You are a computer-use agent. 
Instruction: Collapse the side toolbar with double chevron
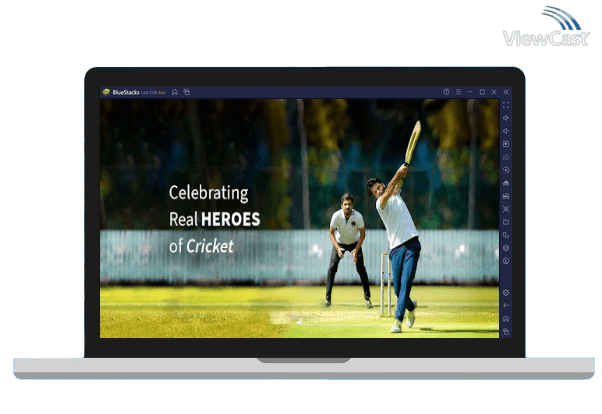pyautogui.click(x=506, y=92)
